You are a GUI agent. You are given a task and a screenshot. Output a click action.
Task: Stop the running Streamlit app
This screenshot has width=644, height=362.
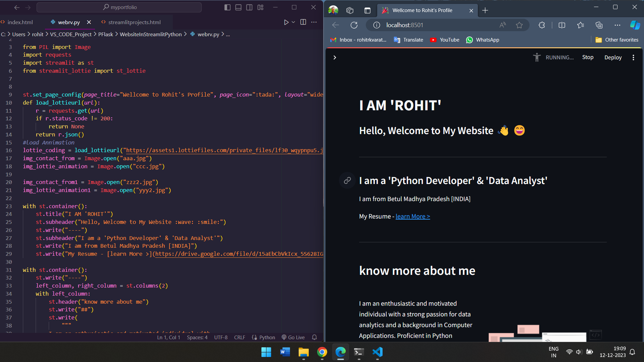click(588, 57)
